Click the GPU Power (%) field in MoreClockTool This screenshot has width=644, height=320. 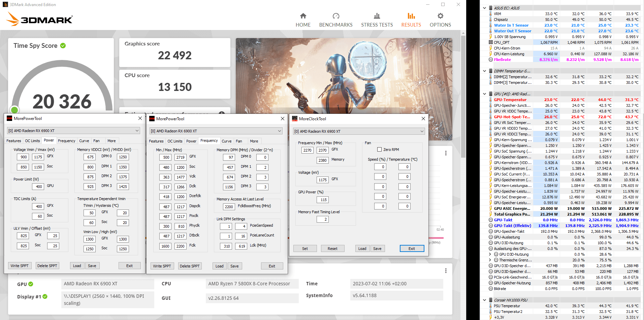pos(323,200)
